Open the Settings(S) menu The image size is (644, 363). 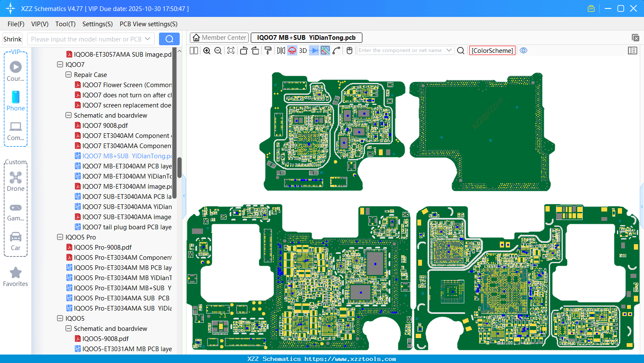pyautogui.click(x=98, y=24)
